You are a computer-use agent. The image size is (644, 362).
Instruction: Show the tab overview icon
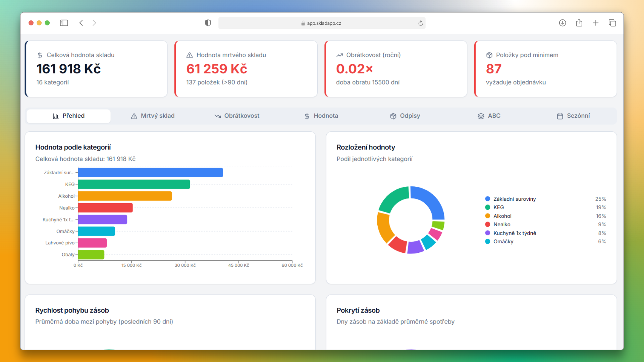(x=612, y=23)
